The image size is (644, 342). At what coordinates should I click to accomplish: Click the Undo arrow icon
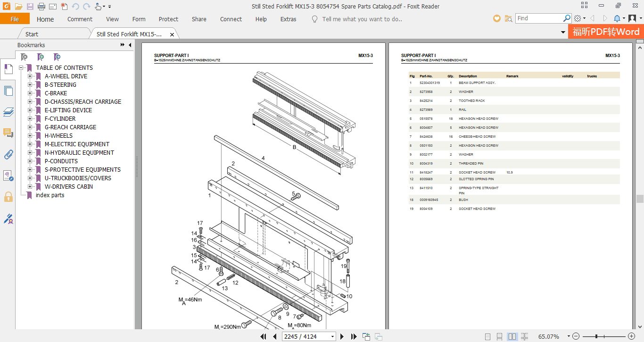75,7
